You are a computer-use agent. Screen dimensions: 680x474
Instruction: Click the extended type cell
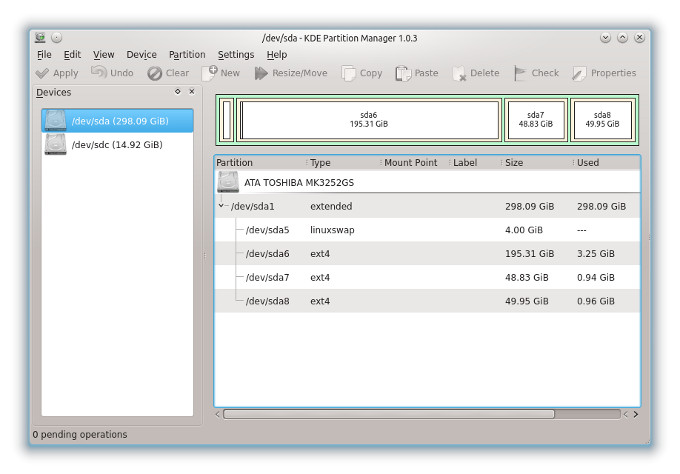tap(331, 206)
